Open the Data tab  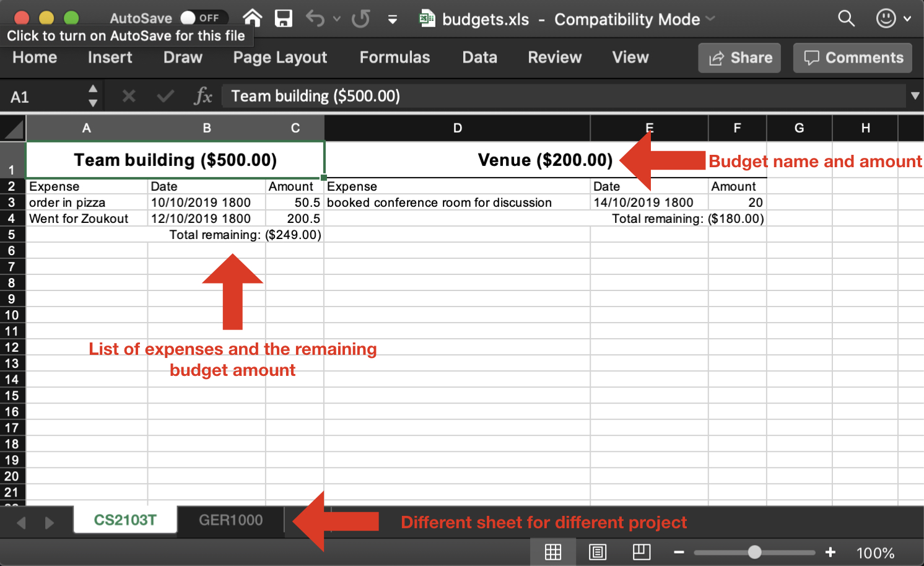coord(479,58)
